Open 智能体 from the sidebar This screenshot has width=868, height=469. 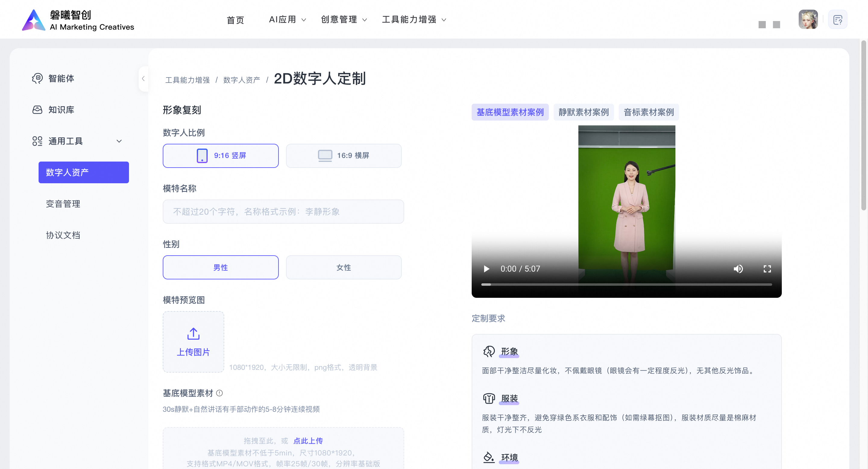click(x=61, y=78)
